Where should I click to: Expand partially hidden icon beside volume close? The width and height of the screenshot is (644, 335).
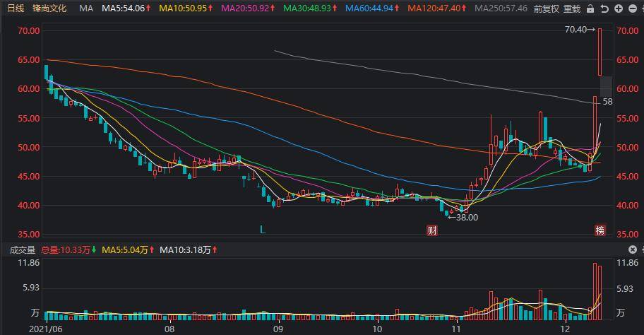point(642,249)
